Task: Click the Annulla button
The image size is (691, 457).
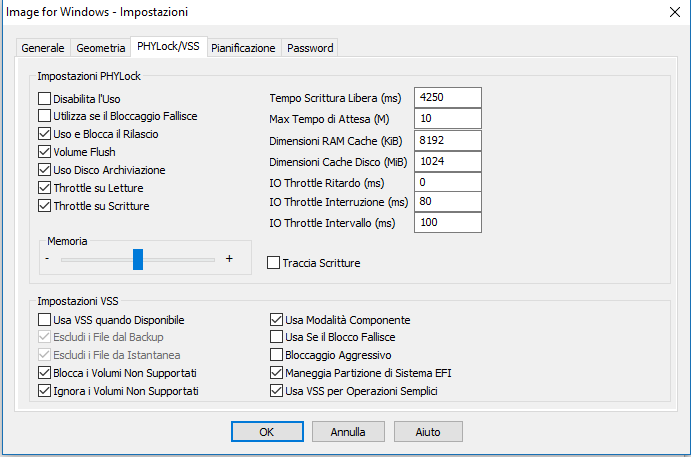Action: (x=348, y=432)
